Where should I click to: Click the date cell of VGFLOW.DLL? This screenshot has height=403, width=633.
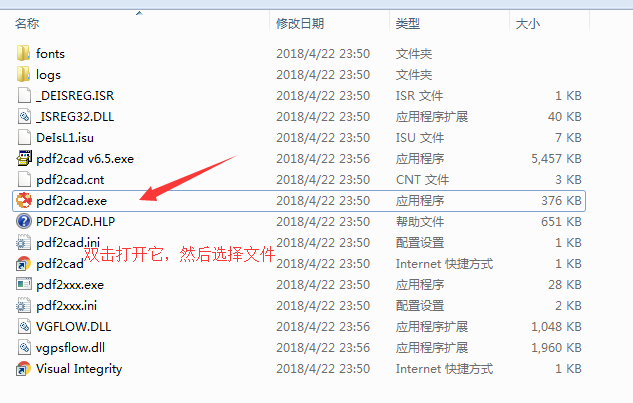point(323,327)
